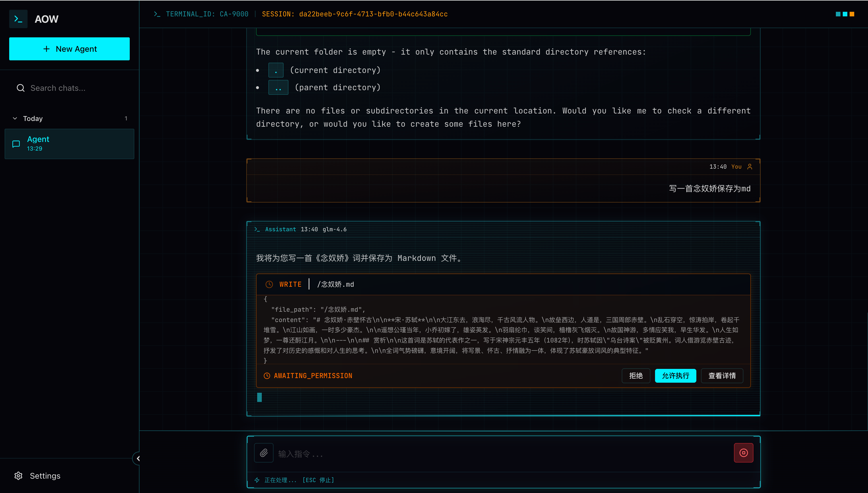The image size is (868, 493).
Task: Click the Settings gear icon
Action: [19, 476]
